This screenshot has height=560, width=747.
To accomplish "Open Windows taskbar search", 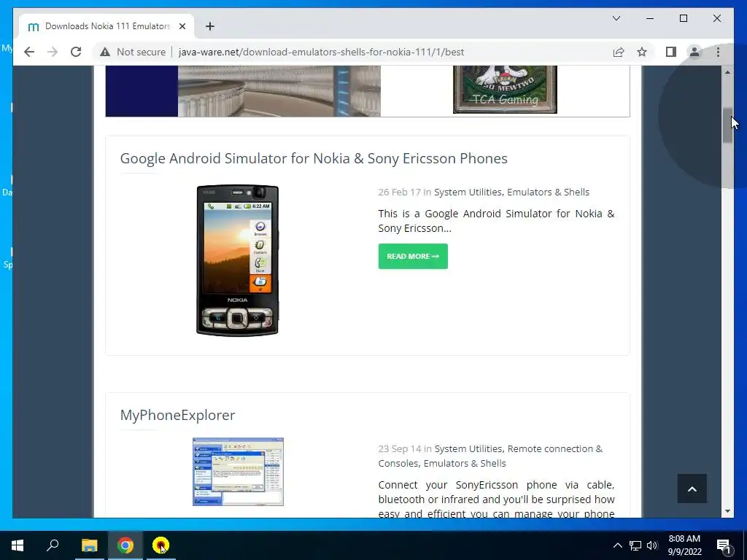I will tap(53, 545).
